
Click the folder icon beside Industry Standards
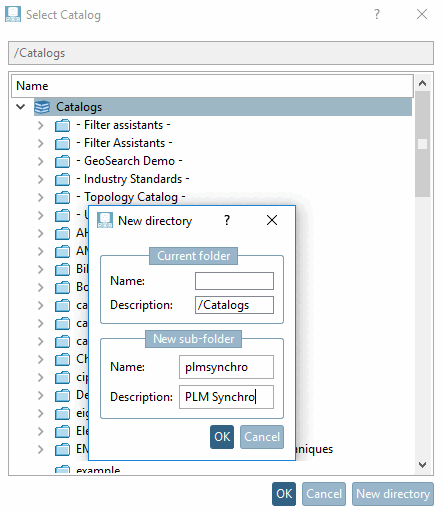click(62, 180)
